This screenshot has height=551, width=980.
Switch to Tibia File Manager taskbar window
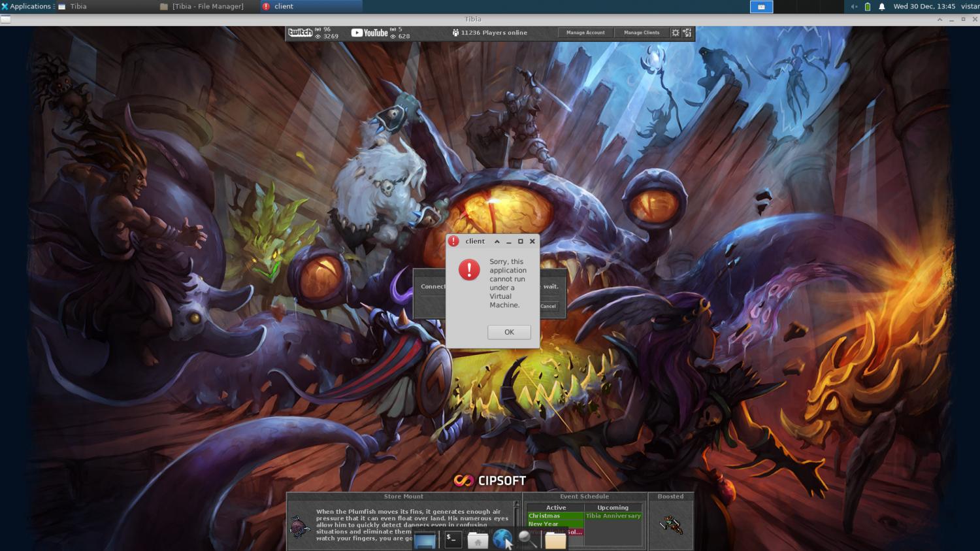point(203,7)
